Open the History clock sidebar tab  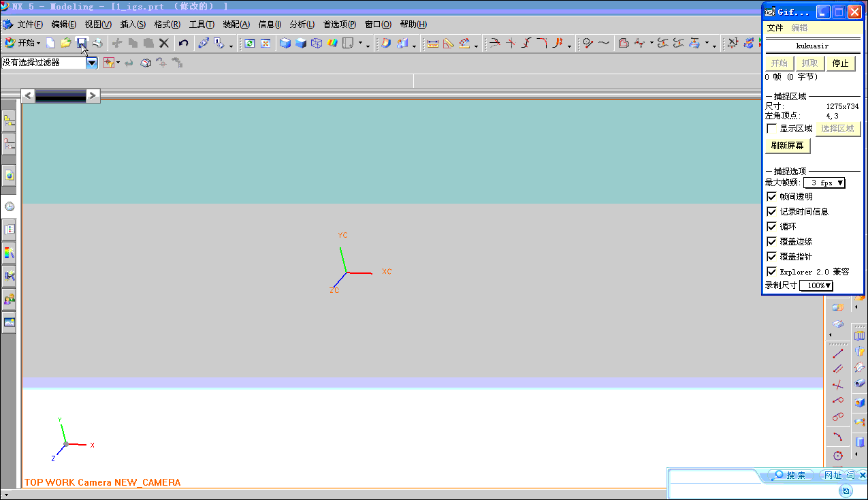[9, 206]
